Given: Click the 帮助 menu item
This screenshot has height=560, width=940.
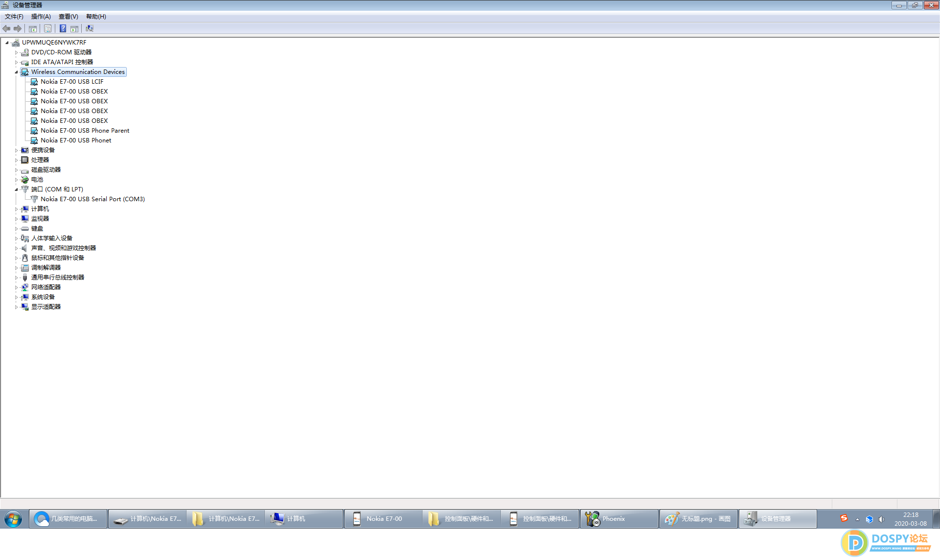Looking at the screenshot, I should pyautogui.click(x=96, y=16).
